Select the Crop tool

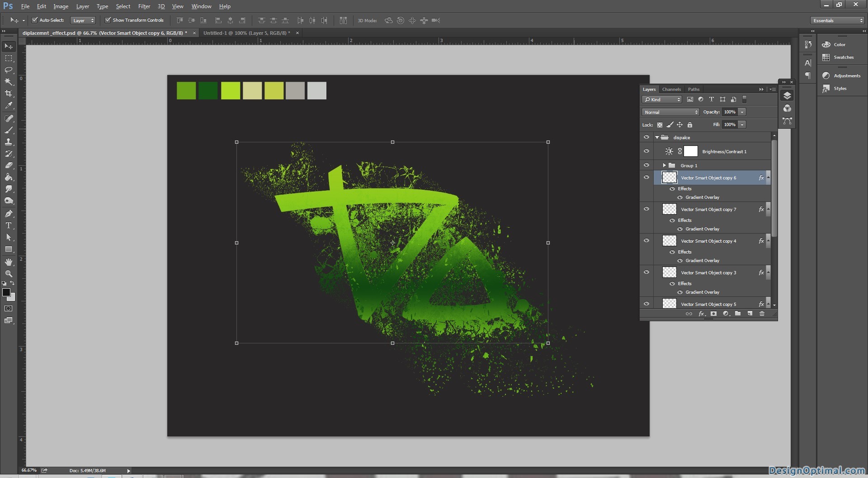[x=9, y=94]
